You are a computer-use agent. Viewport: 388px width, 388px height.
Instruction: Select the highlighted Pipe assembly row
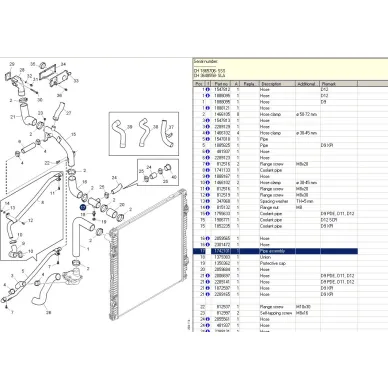click(x=275, y=251)
